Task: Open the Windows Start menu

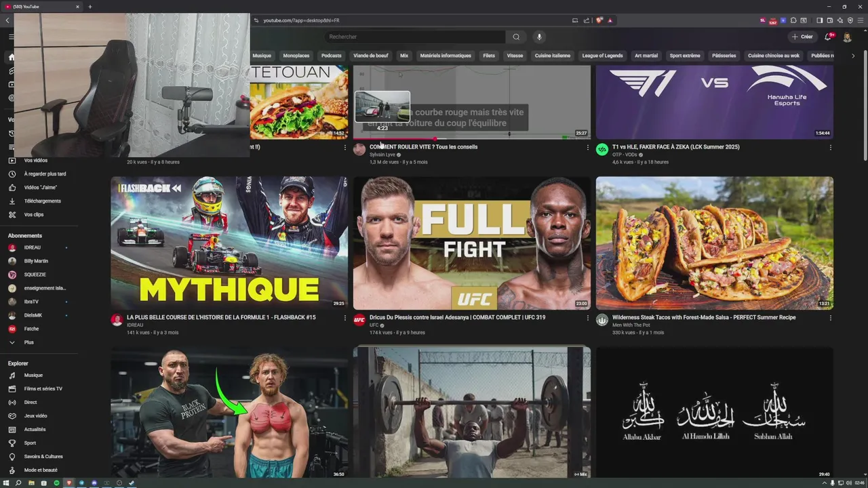Action: [6, 483]
